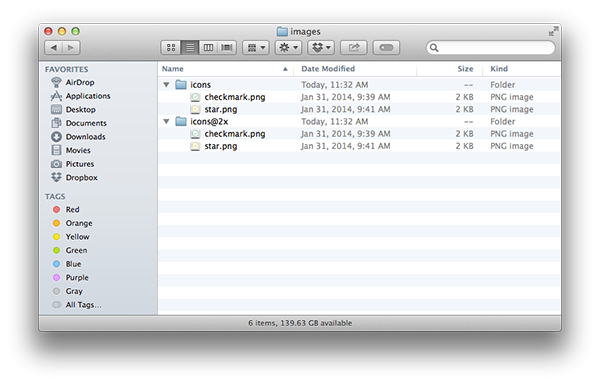Open the Dropbox toolbar menu
The width and height of the screenshot is (600, 385).
point(321,47)
